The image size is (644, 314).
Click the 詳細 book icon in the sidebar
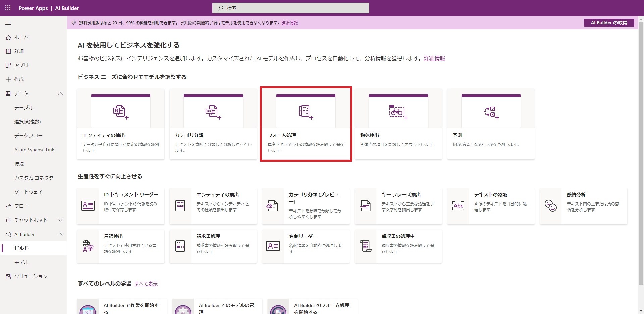pos(8,51)
